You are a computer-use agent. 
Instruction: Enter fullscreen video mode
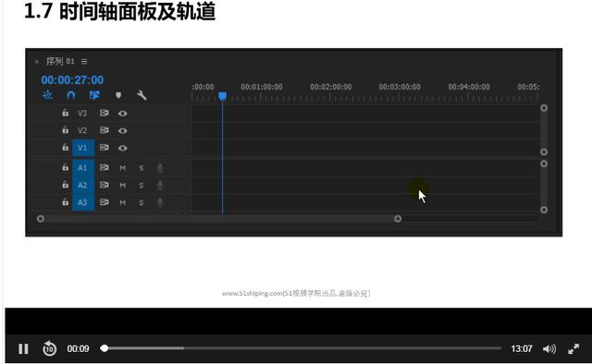click(x=573, y=349)
